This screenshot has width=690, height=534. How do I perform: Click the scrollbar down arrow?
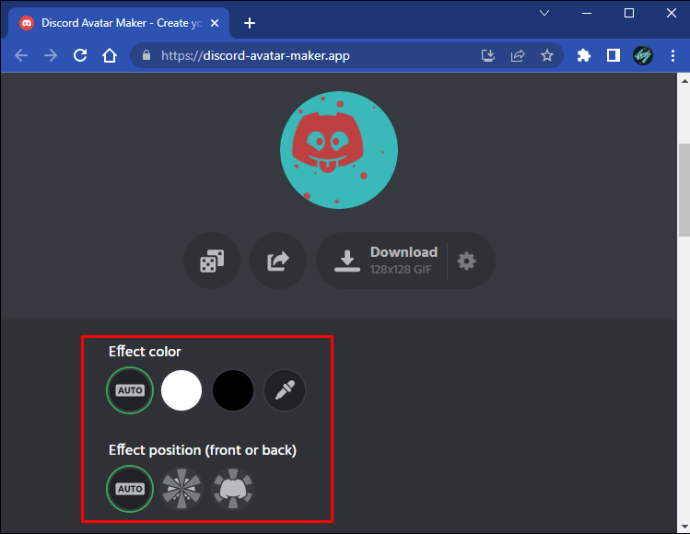coord(684,526)
